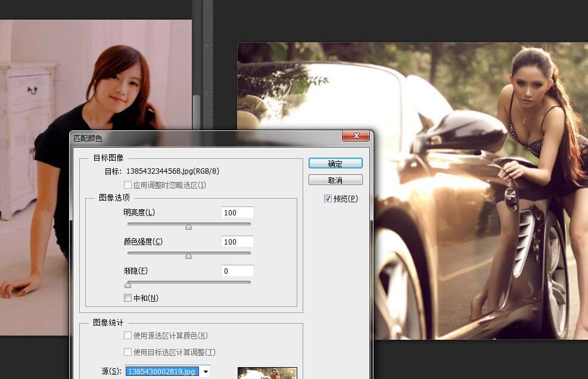The image size is (588, 379).
Task: Click the 明亮度 slider handle
Action: click(189, 226)
